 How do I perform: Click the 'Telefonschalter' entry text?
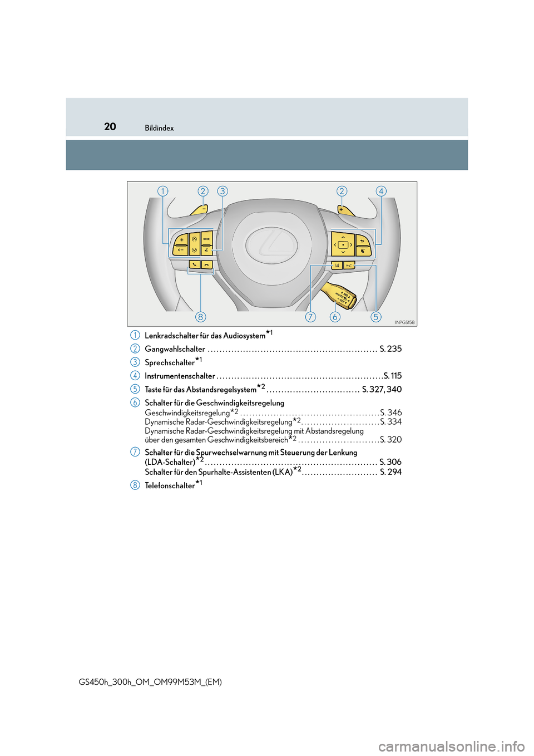[x=170, y=485]
